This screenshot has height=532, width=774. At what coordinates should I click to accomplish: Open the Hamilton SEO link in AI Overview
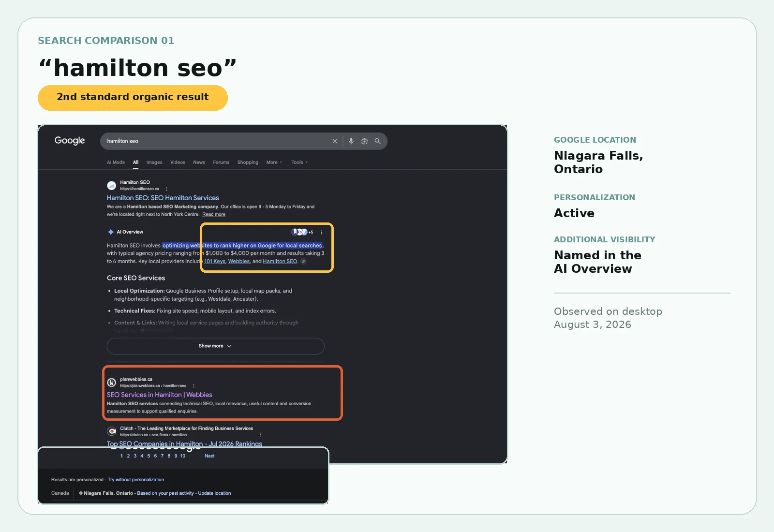coord(280,261)
